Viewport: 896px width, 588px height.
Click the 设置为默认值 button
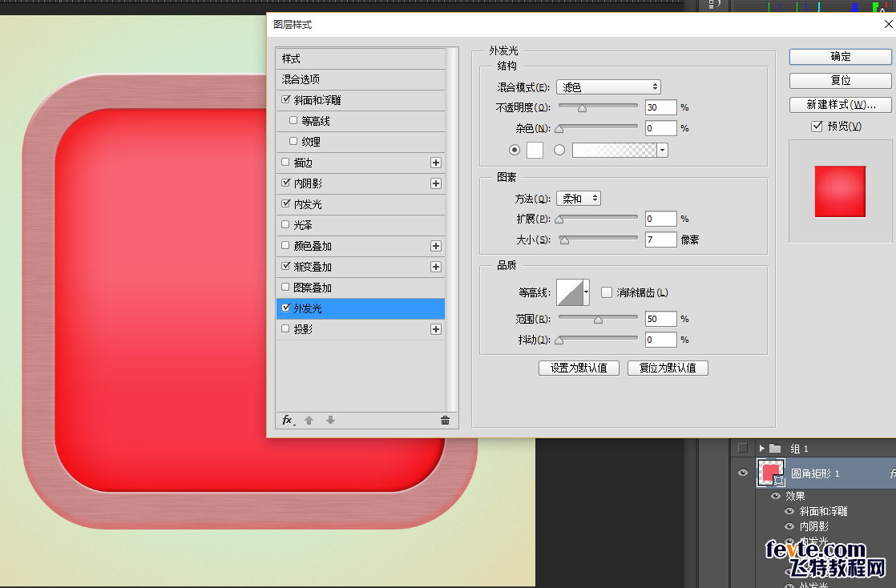point(579,369)
